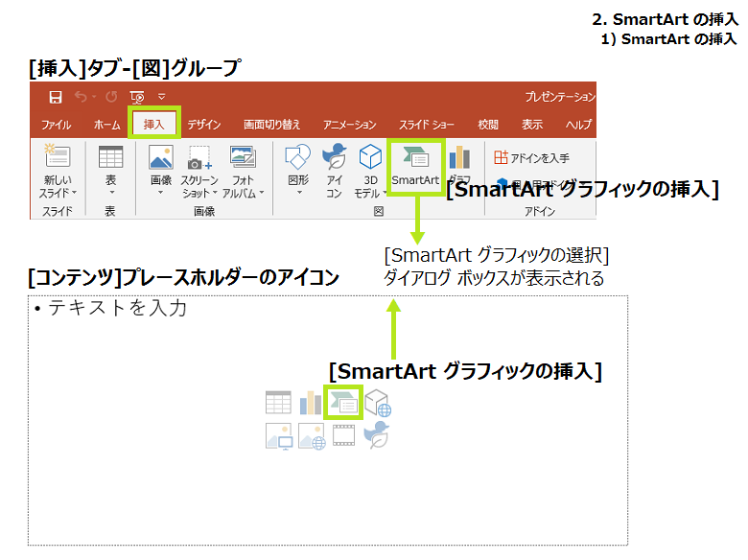This screenshot has height=560, width=748.
Task: Start slideshow from beginning icon
Action: pyautogui.click(x=137, y=97)
